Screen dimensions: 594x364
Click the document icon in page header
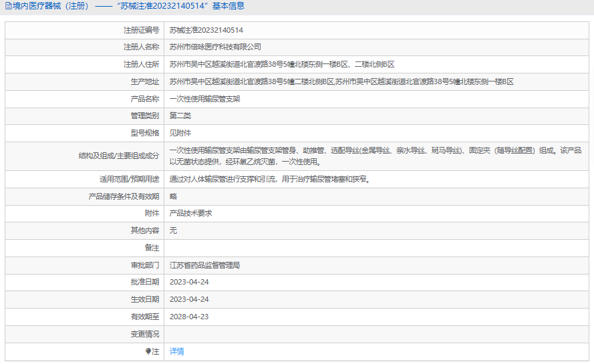click(x=8, y=6)
